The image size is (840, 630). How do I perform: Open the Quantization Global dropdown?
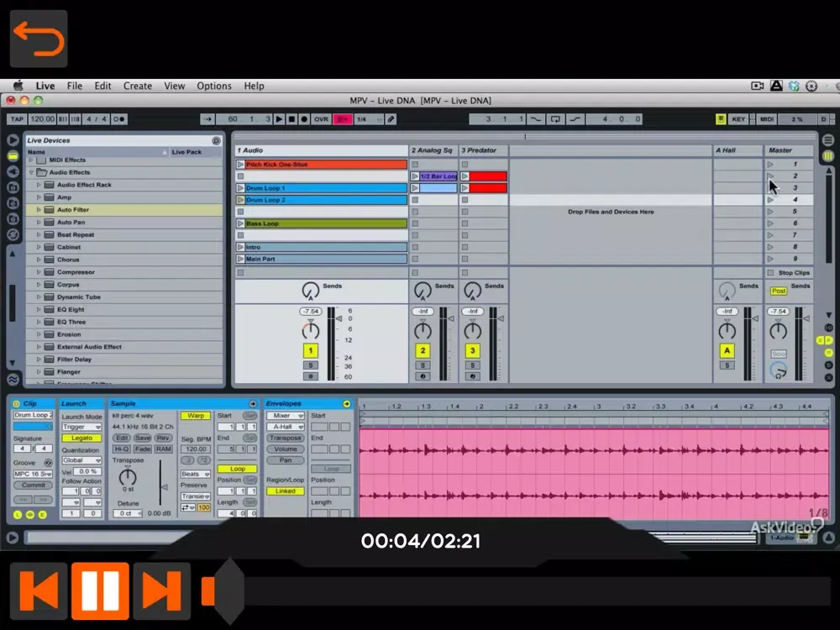click(x=81, y=460)
